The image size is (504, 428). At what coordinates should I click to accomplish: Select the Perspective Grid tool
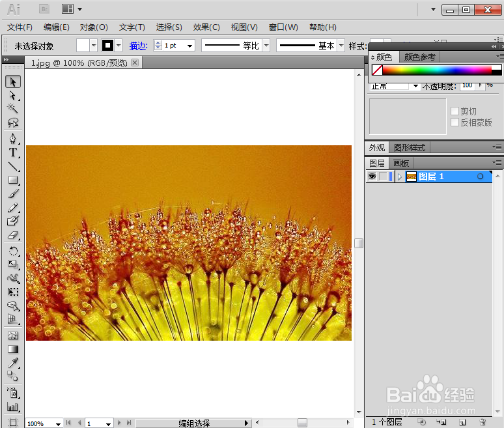13,319
